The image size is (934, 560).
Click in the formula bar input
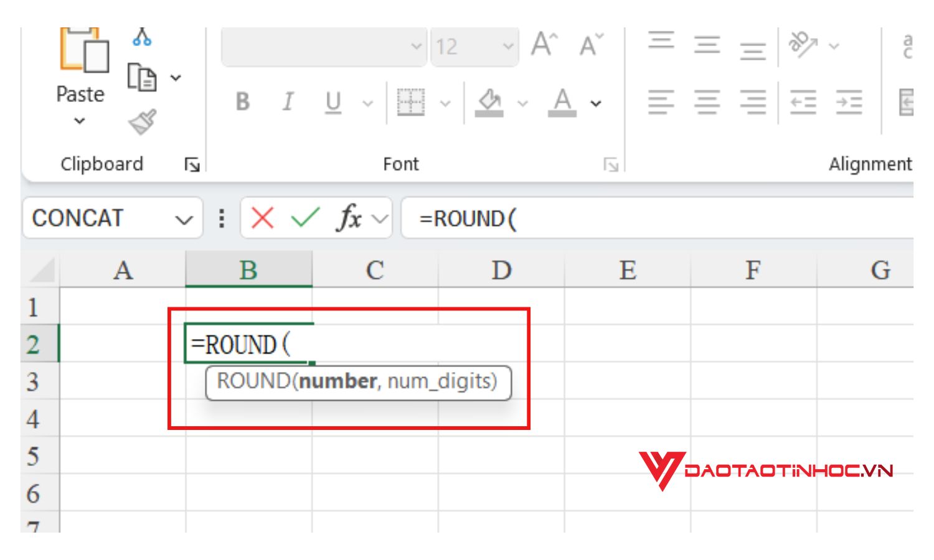[658, 218]
